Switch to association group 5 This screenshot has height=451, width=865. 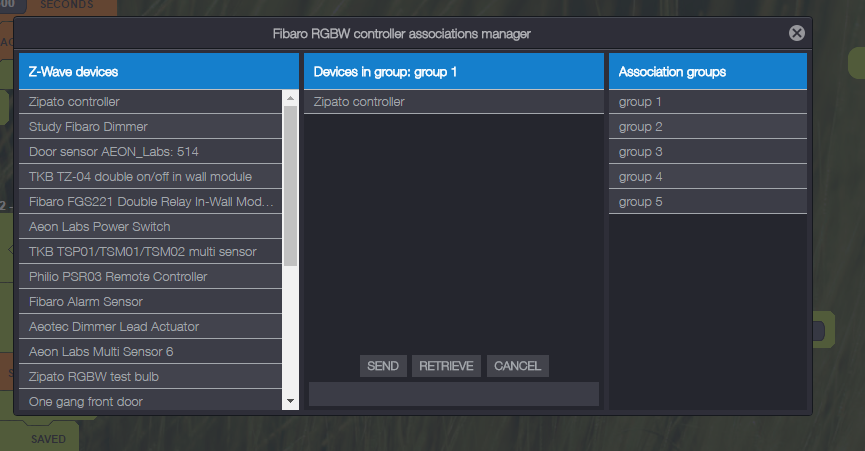coord(707,202)
